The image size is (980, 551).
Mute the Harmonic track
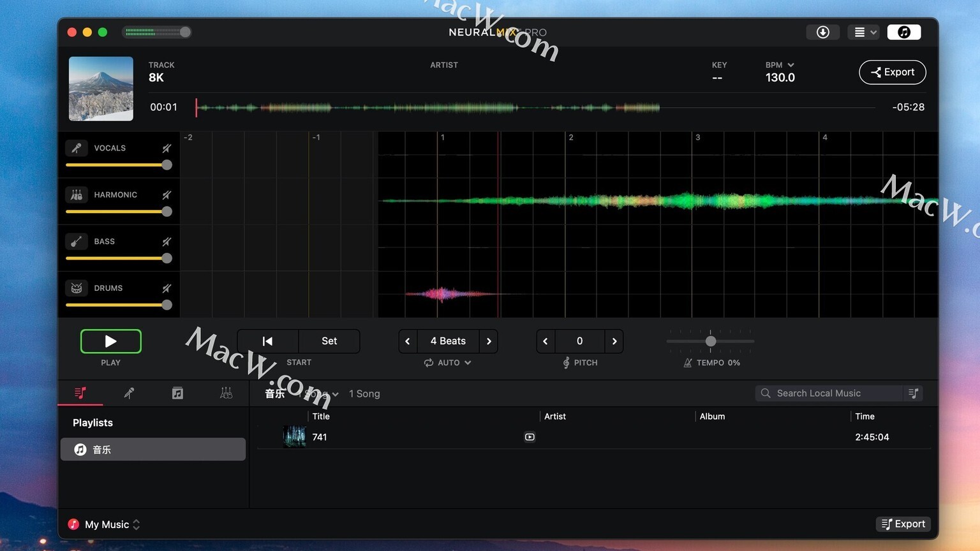[167, 195]
